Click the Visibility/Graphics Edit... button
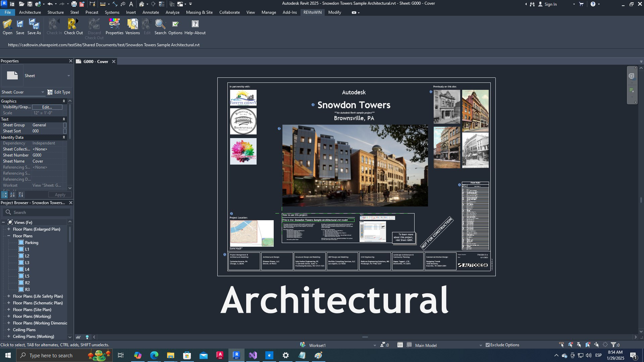The width and height of the screenshot is (644, 362). click(x=47, y=107)
